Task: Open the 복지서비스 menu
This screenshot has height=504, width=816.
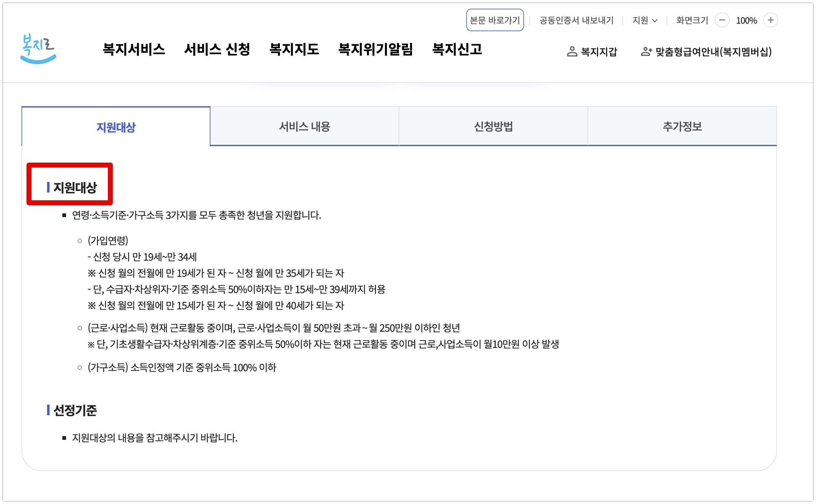Action: click(134, 50)
